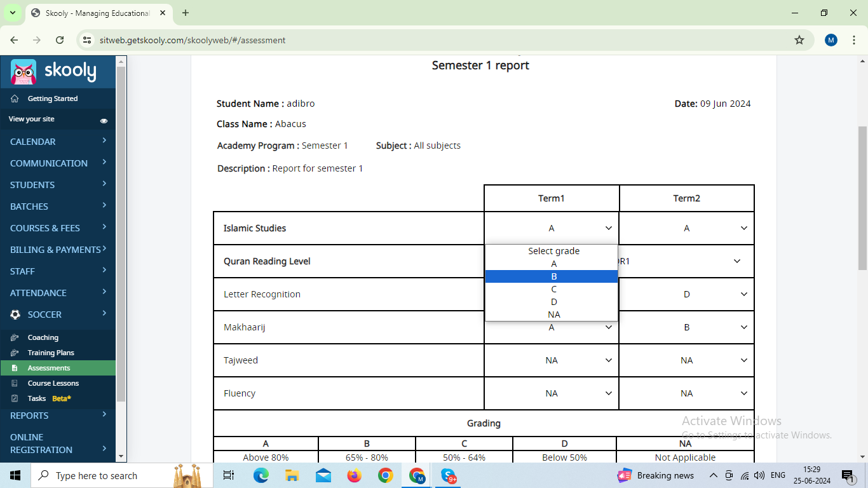This screenshot has width=868, height=488.
Task: Go back with the browser back arrow
Action: pyautogui.click(x=14, y=40)
